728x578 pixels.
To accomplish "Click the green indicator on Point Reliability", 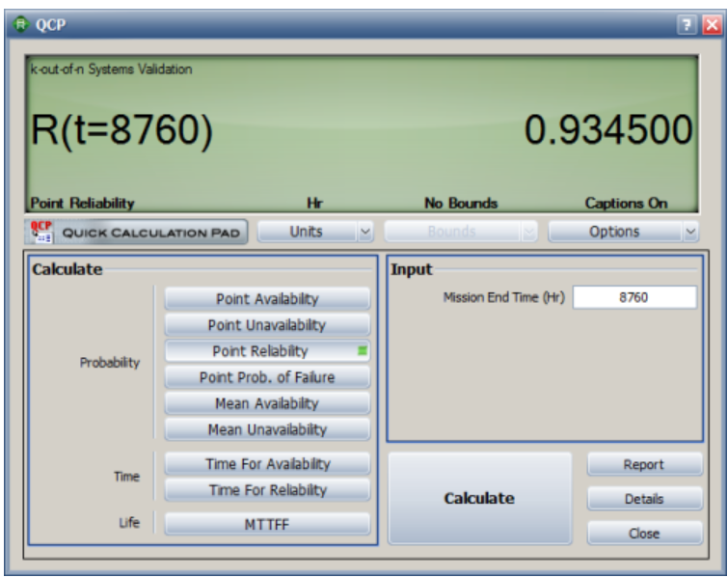I will tap(363, 351).
